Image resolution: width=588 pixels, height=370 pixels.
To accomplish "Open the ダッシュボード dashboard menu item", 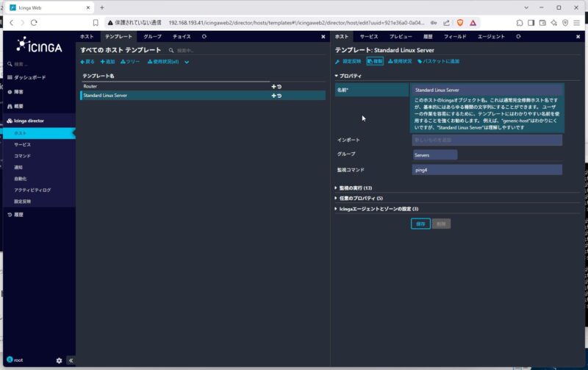I will pos(26,77).
